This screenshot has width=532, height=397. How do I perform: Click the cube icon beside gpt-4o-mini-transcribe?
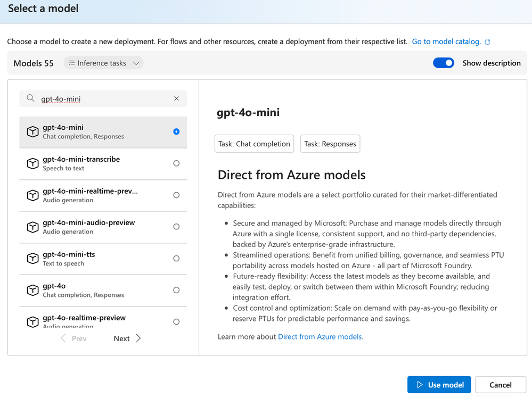pos(32,163)
